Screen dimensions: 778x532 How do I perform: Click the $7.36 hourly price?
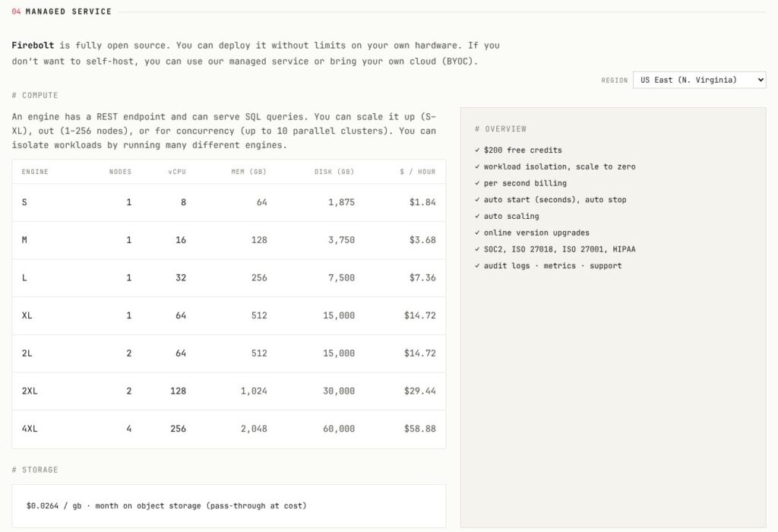tap(422, 277)
